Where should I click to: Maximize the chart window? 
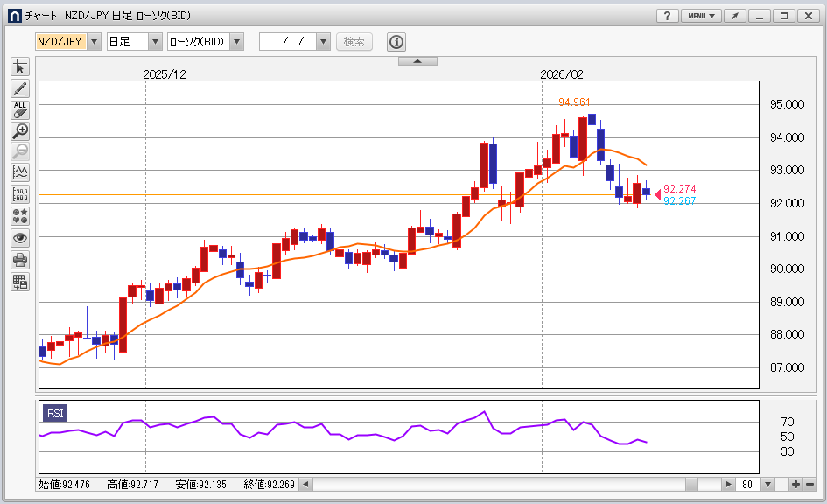tap(784, 16)
